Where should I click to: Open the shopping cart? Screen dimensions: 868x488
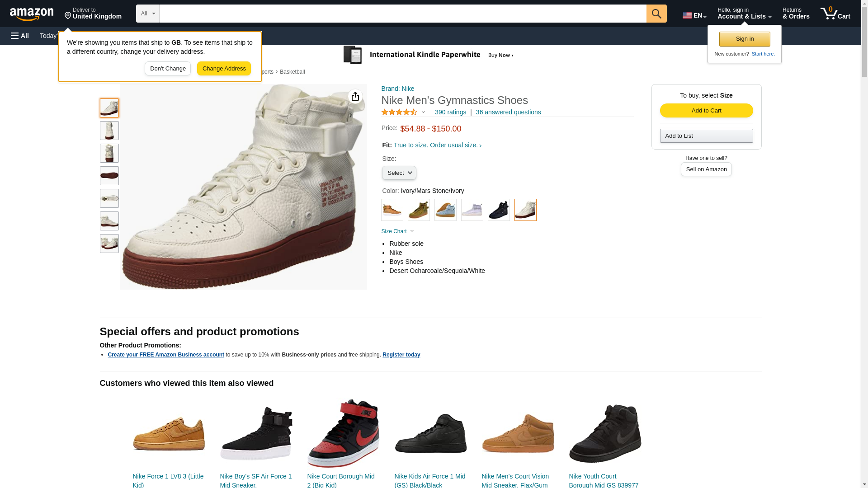click(x=835, y=14)
